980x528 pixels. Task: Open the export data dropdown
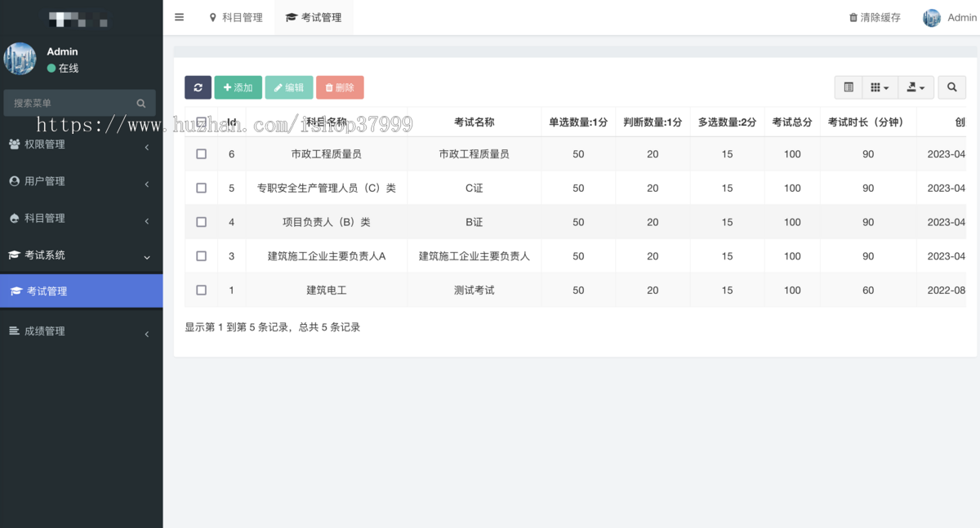click(915, 87)
